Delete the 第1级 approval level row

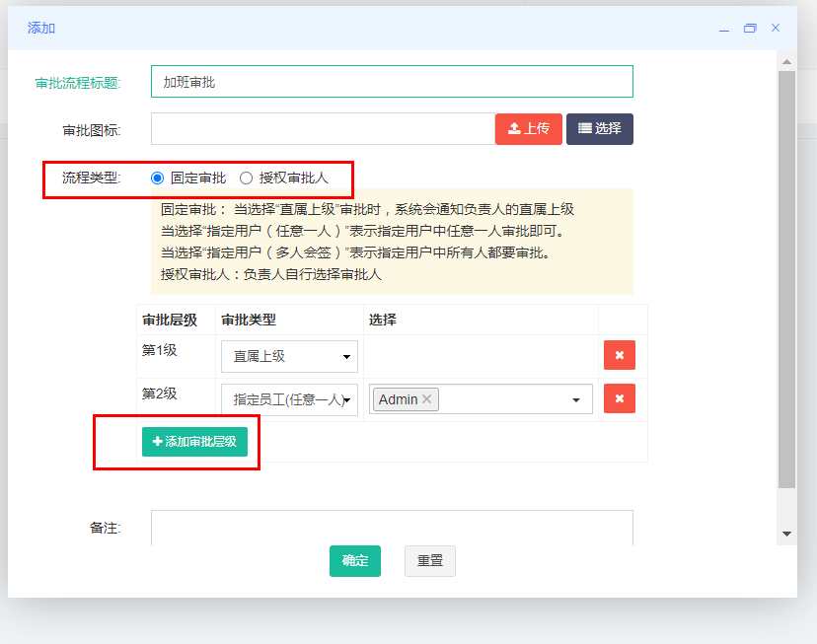[620, 355]
